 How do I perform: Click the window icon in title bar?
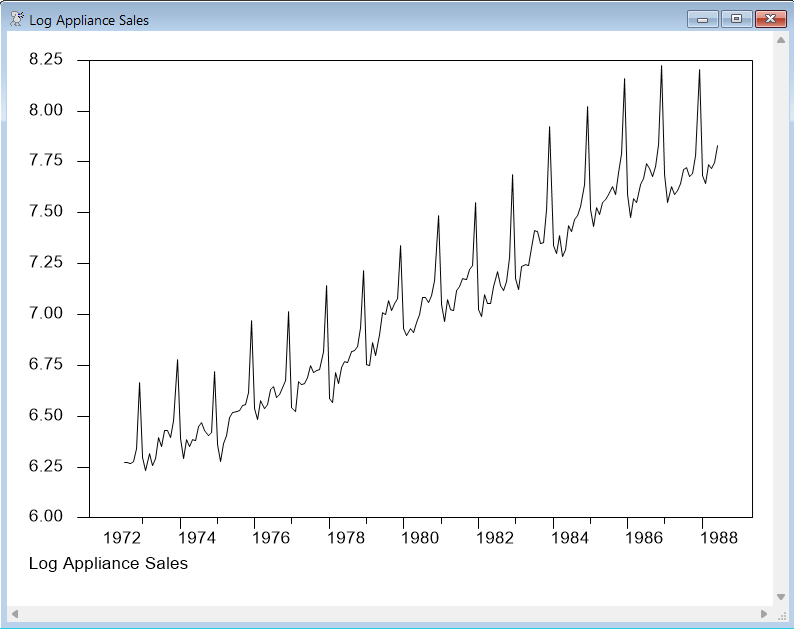tap(16, 19)
